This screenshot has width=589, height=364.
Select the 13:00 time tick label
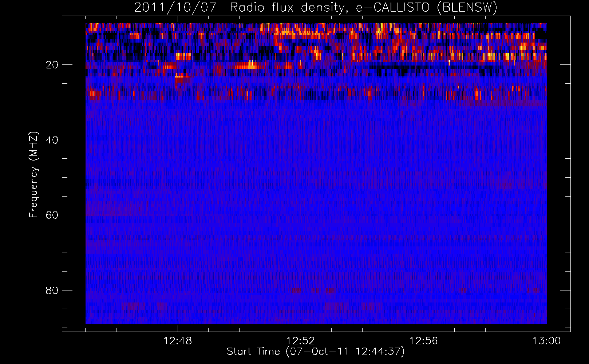point(546,341)
